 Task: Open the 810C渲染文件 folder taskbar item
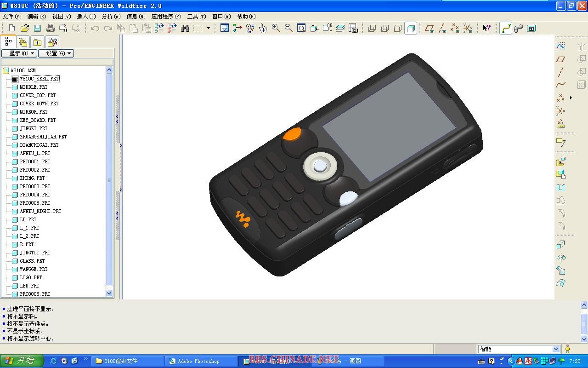[127, 361]
